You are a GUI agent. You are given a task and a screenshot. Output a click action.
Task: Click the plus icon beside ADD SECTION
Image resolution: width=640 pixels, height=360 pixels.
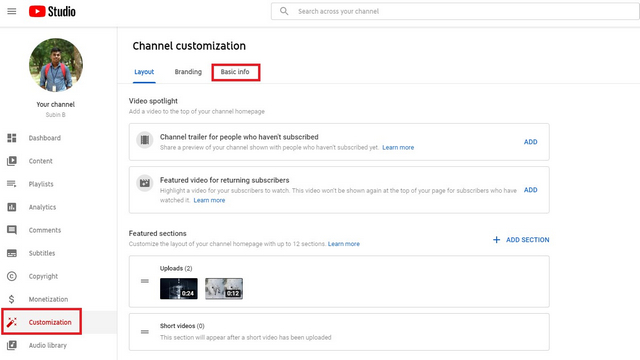(x=496, y=240)
